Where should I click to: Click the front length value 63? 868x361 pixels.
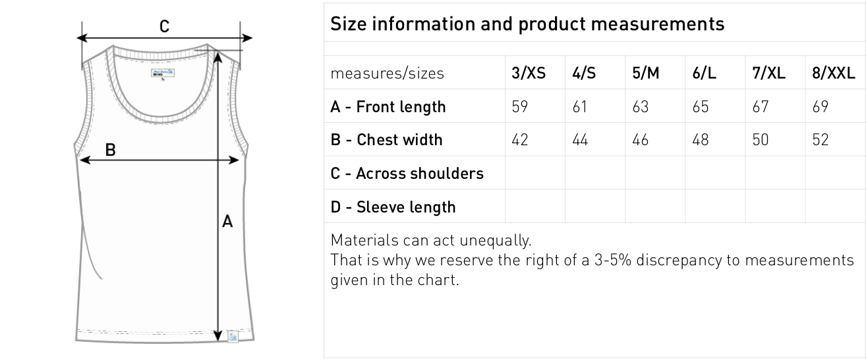640,107
